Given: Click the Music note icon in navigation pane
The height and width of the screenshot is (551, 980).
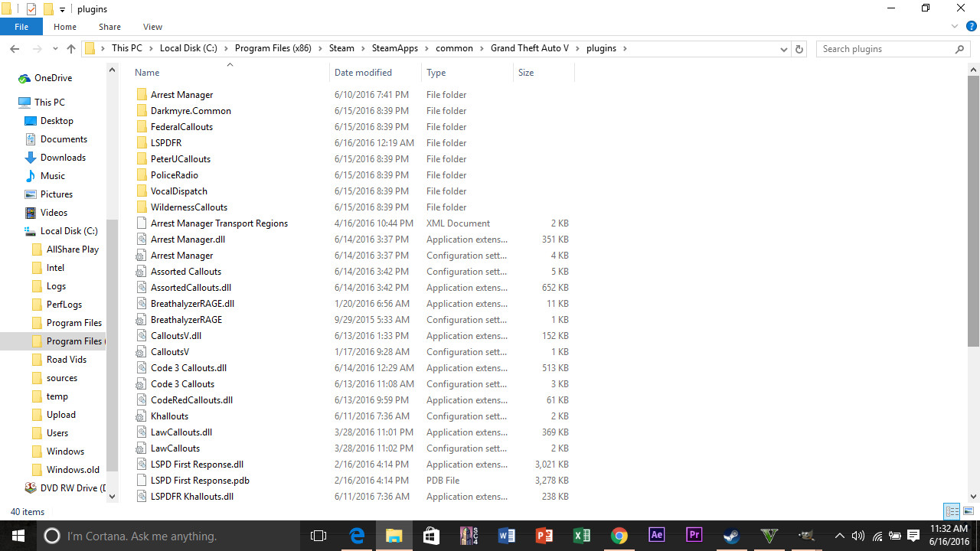Looking at the screenshot, I should click(x=31, y=176).
